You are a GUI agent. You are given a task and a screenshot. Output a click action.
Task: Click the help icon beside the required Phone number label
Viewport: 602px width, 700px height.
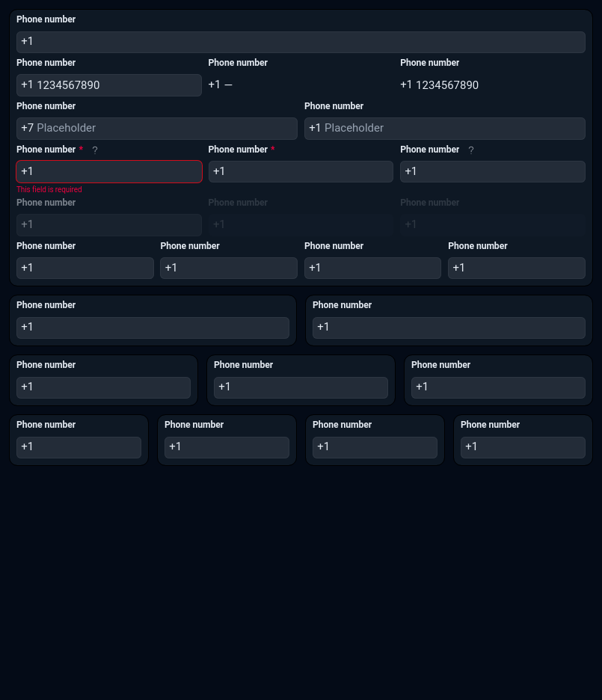pyautogui.click(x=95, y=150)
